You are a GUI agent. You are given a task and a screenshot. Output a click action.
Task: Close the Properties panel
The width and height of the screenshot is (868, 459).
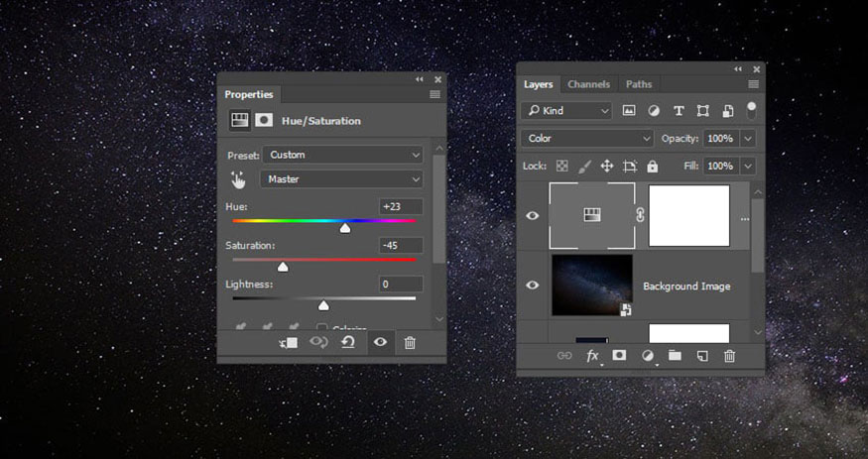[x=437, y=79]
